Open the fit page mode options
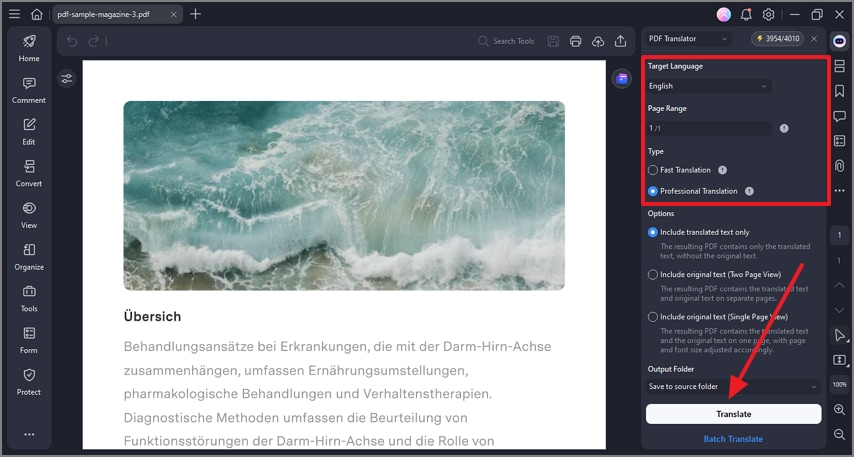 pos(839,360)
